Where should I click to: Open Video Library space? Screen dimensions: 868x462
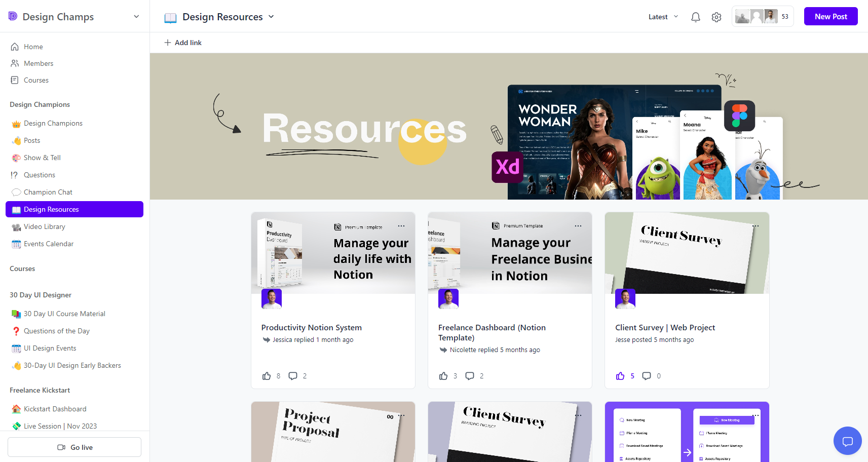coord(74,226)
